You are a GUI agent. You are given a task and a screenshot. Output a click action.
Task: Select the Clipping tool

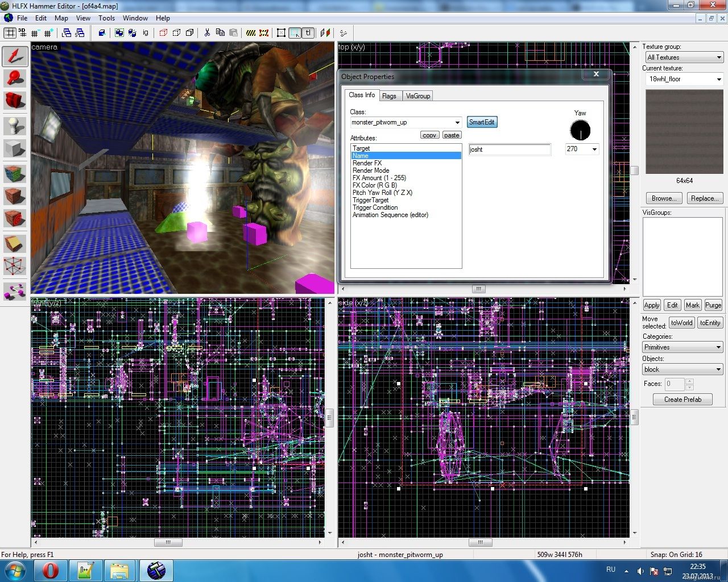point(15,244)
